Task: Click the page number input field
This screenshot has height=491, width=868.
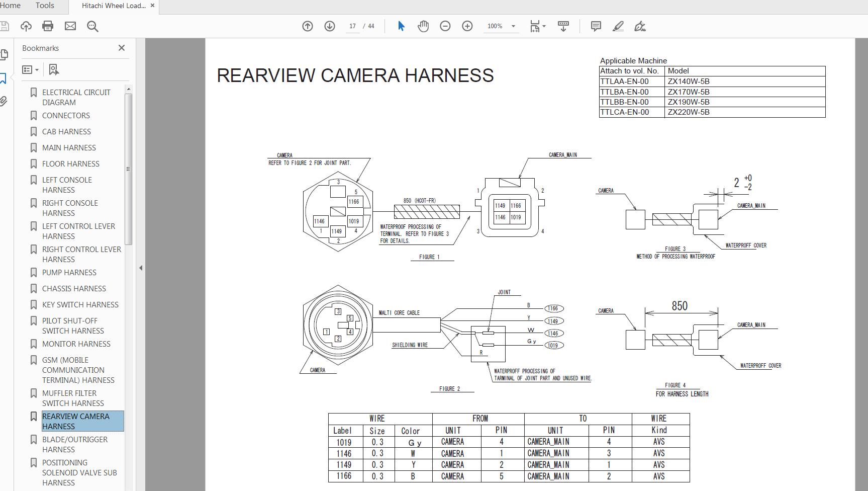Action: (352, 26)
